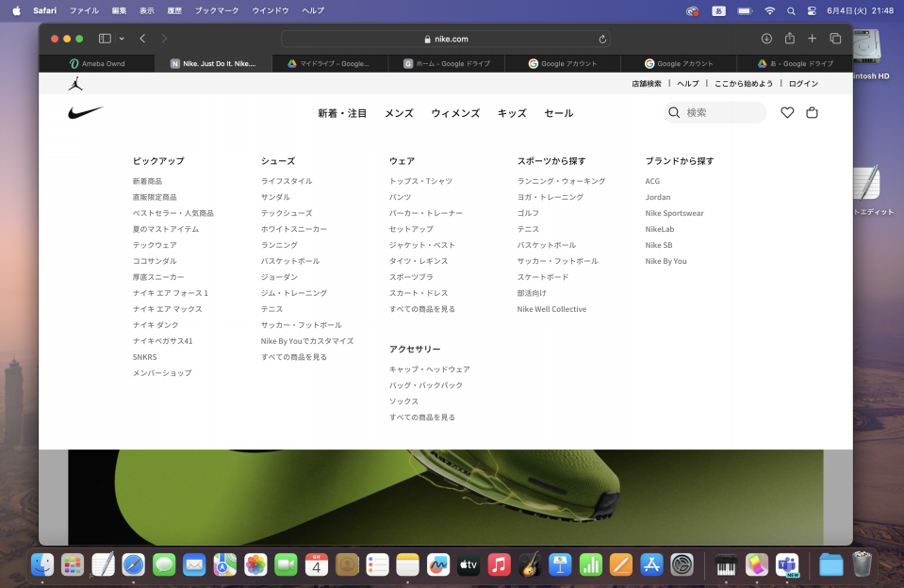Image resolution: width=904 pixels, height=588 pixels.
Task: Open Calendar app in the Dock
Action: pos(317,565)
